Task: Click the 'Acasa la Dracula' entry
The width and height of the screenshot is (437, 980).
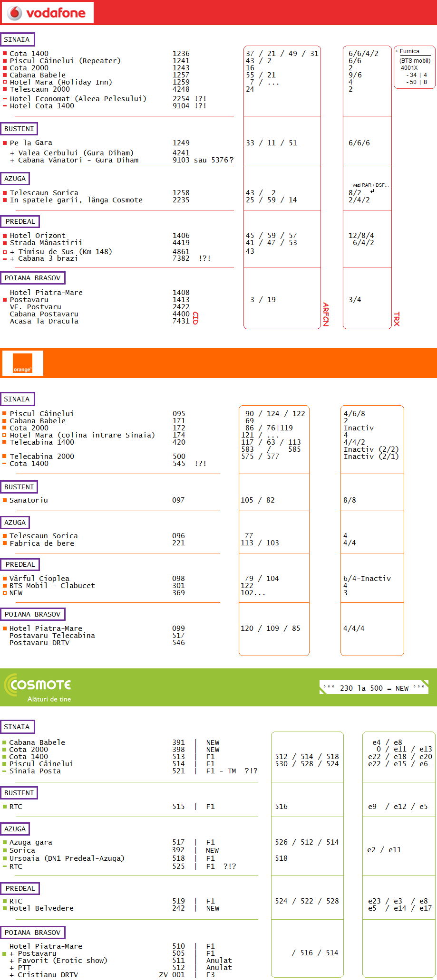Action: 44,321
